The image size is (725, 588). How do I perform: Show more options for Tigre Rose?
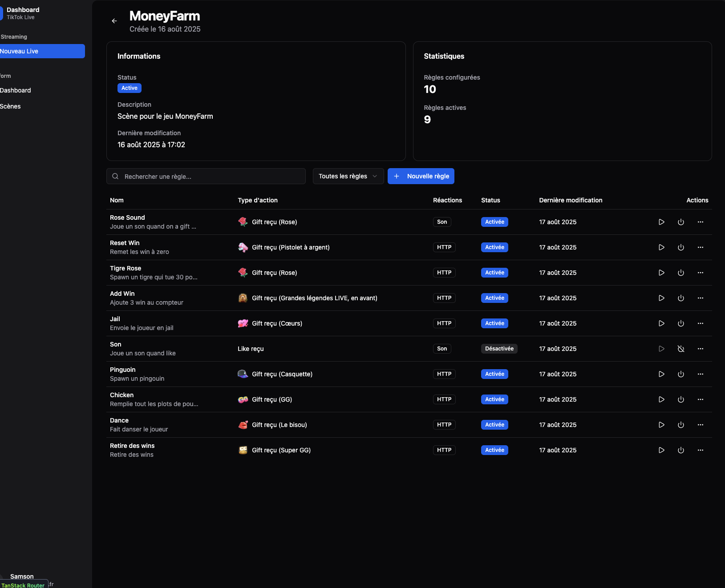click(x=701, y=273)
